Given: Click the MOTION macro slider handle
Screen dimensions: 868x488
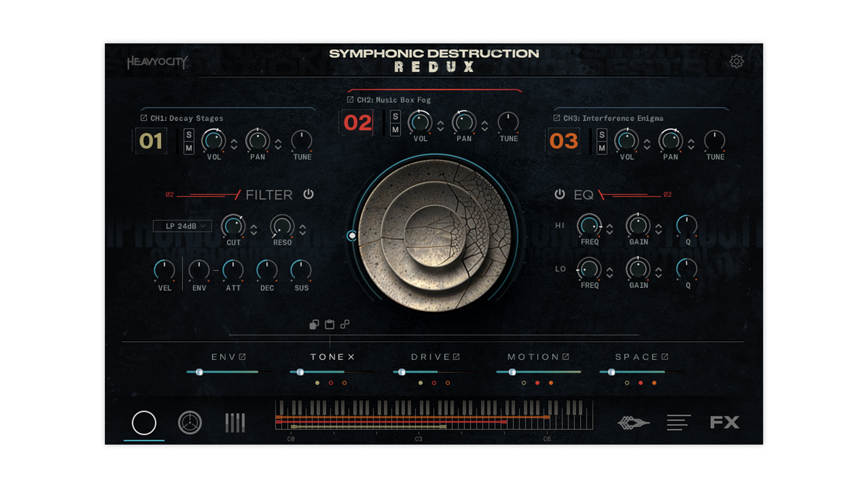Looking at the screenshot, I should coord(512,372).
